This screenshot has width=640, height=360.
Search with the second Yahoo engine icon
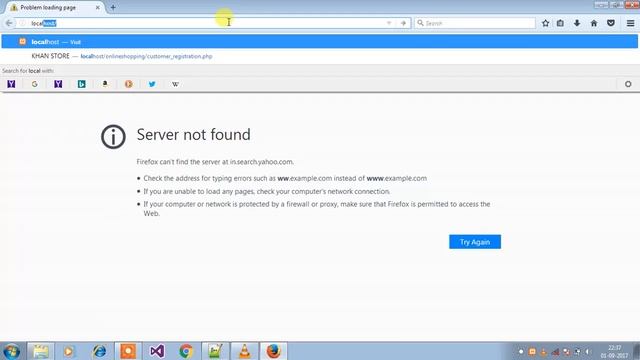(x=58, y=84)
